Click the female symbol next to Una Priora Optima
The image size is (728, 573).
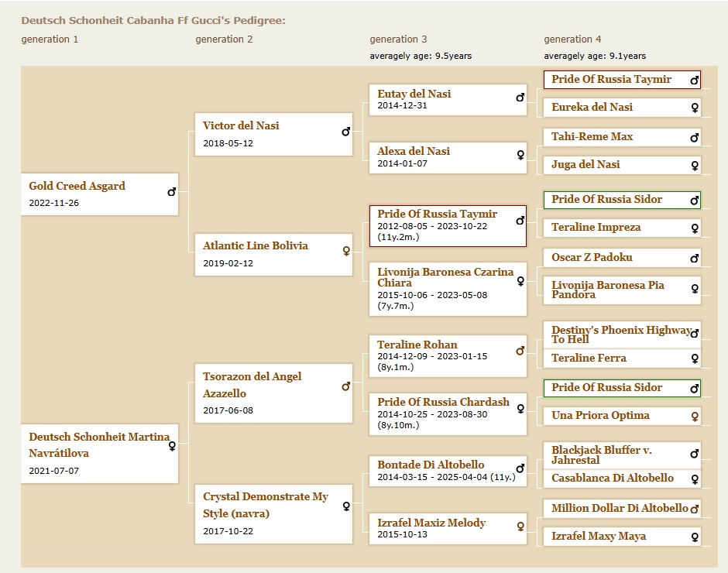pos(695,417)
